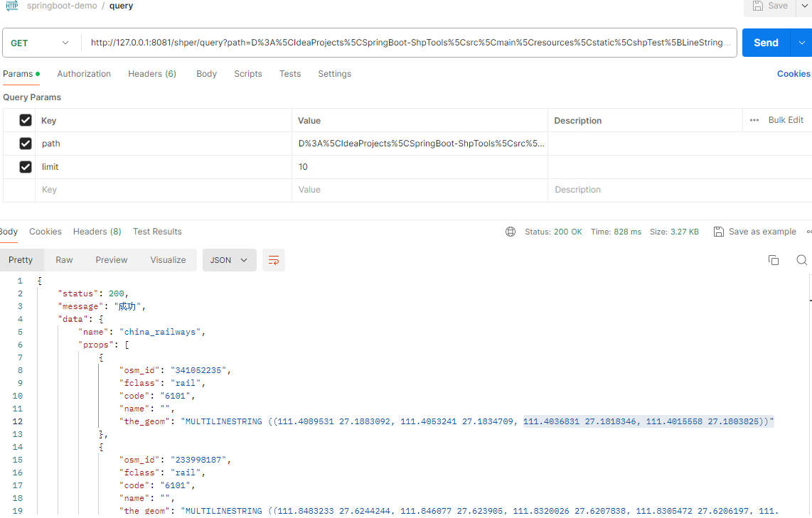Click the bookmark icon on Save as example
The width and height of the screenshot is (812, 518).
pos(718,231)
